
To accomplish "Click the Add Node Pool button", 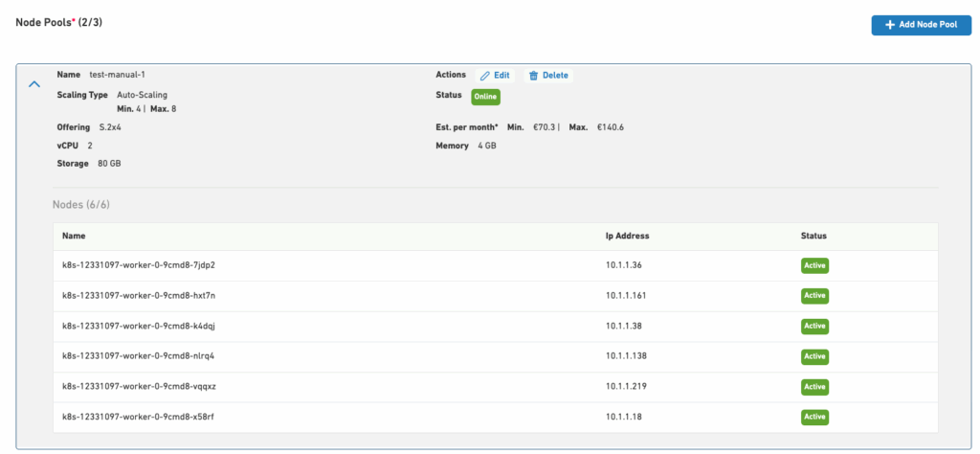I will coord(920,25).
